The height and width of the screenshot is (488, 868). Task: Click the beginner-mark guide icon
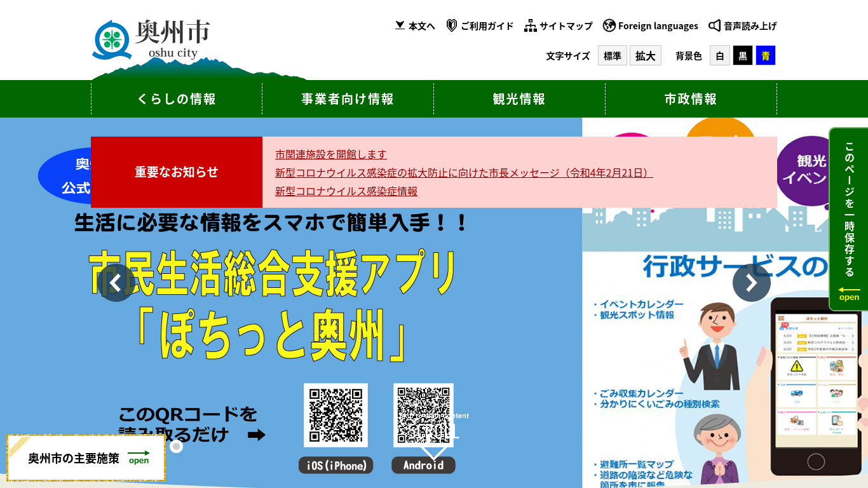(452, 26)
